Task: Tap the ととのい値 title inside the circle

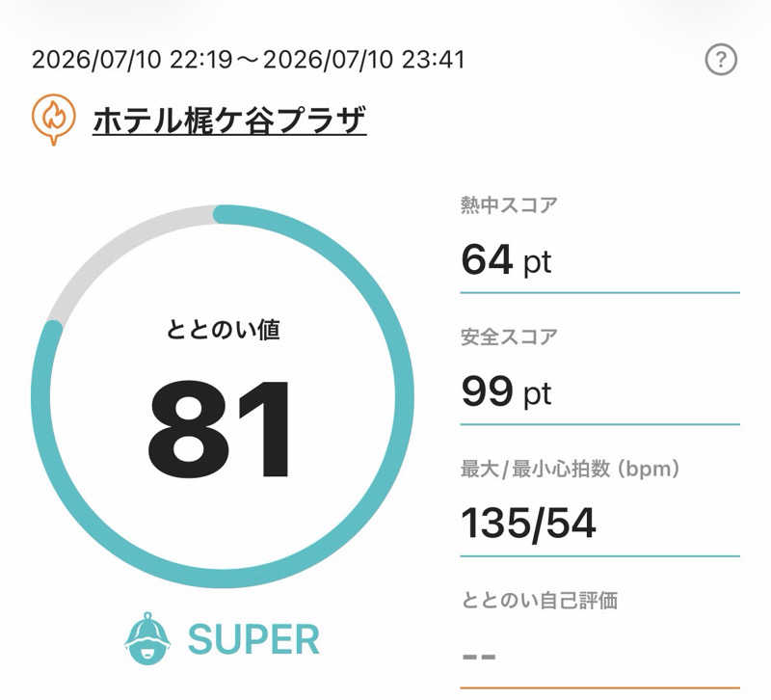Action: [x=223, y=330]
